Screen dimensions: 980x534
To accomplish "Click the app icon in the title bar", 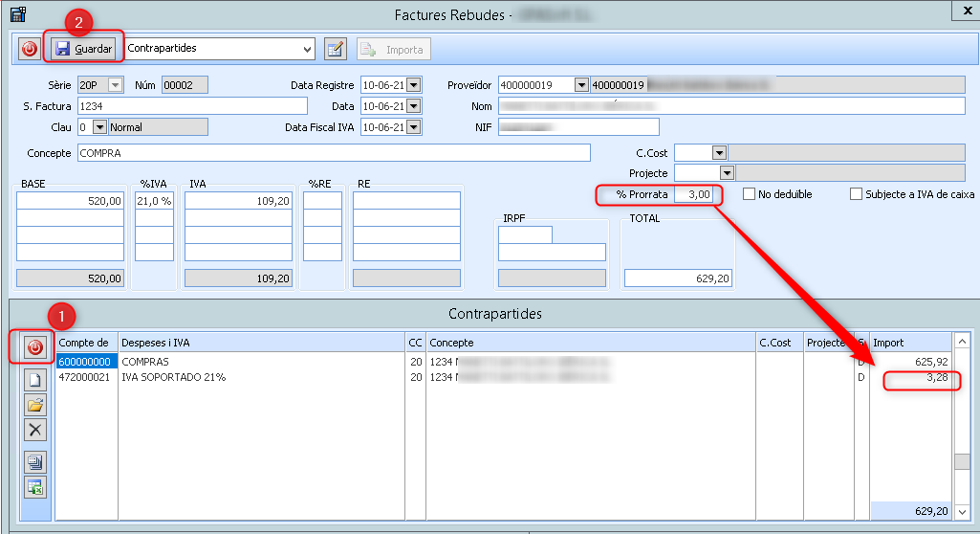I will 17,14.
